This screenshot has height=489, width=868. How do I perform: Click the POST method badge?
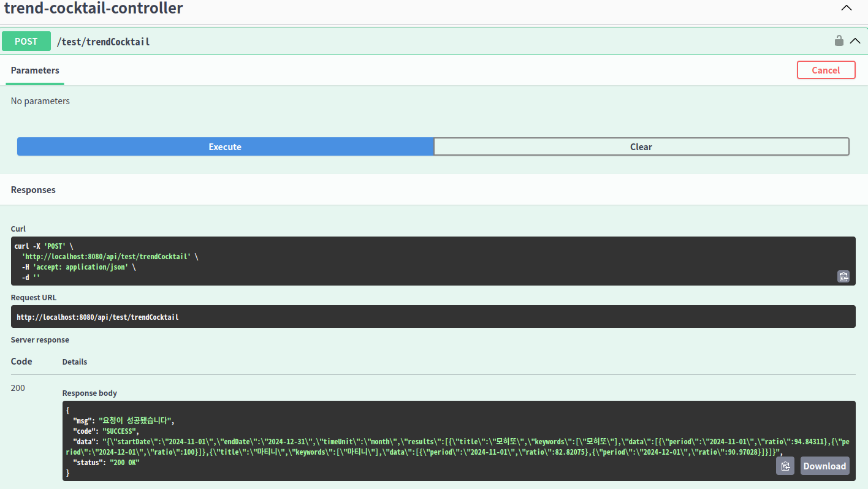click(x=26, y=41)
